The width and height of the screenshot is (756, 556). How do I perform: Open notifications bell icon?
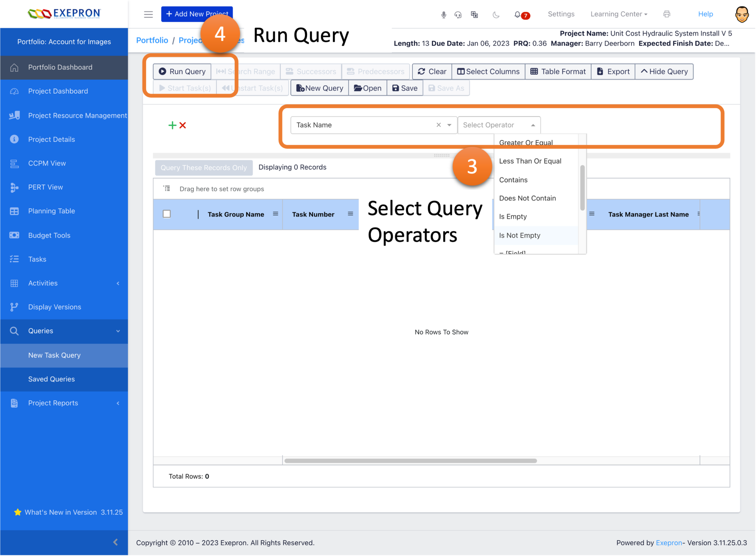[x=518, y=15]
